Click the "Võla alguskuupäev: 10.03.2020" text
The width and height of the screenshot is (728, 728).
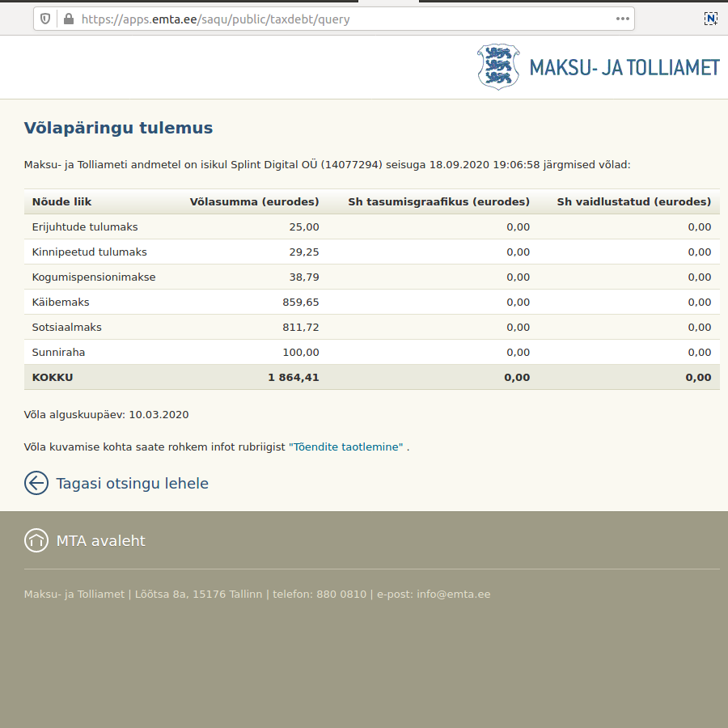pos(106,415)
